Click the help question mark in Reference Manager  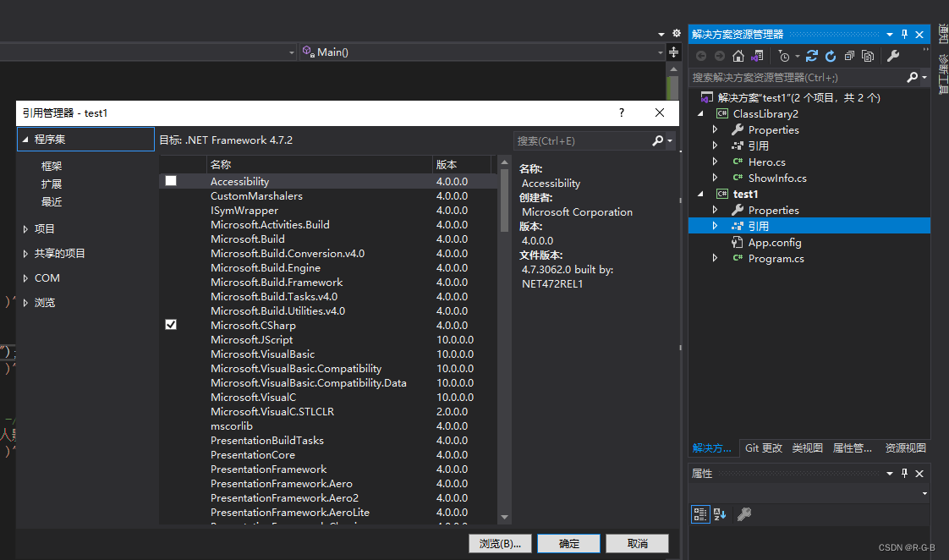pos(622,113)
